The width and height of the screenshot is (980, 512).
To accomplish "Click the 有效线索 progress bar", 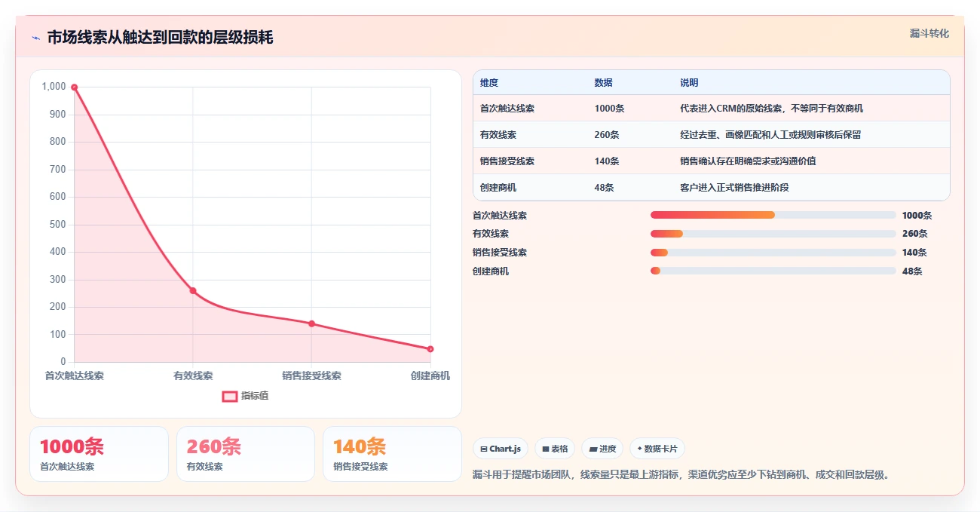I will pos(773,234).
